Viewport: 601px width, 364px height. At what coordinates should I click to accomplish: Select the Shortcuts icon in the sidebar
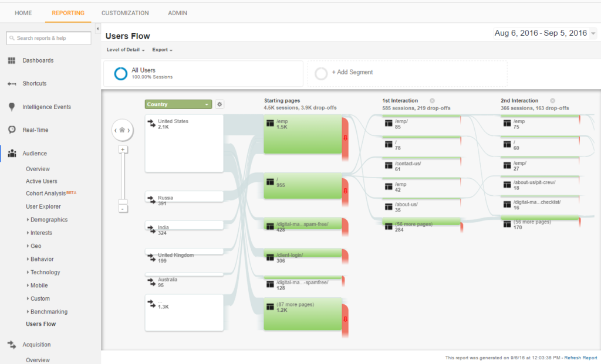point(13,84)
